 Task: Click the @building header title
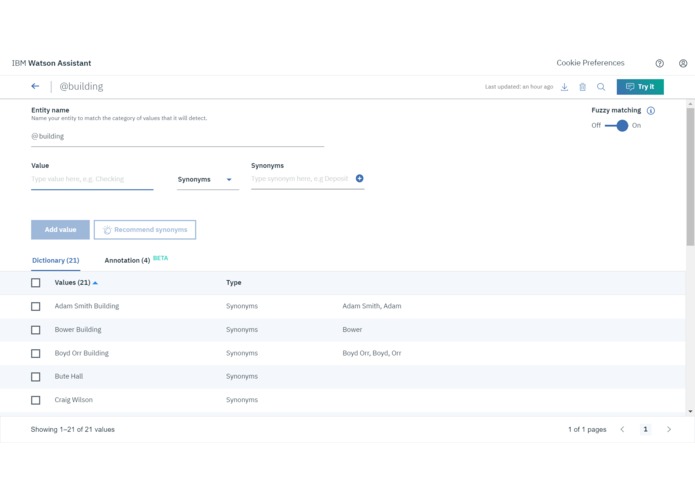(81, 86)
